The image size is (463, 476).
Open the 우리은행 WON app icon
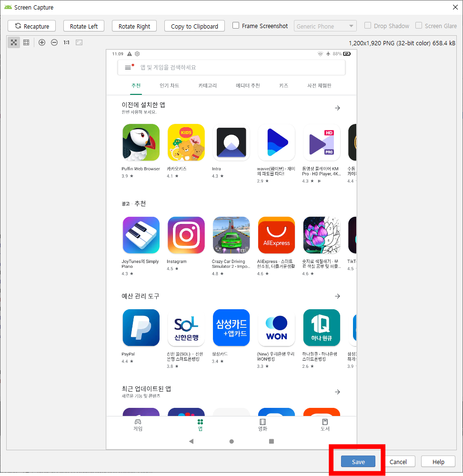[276, 327]
